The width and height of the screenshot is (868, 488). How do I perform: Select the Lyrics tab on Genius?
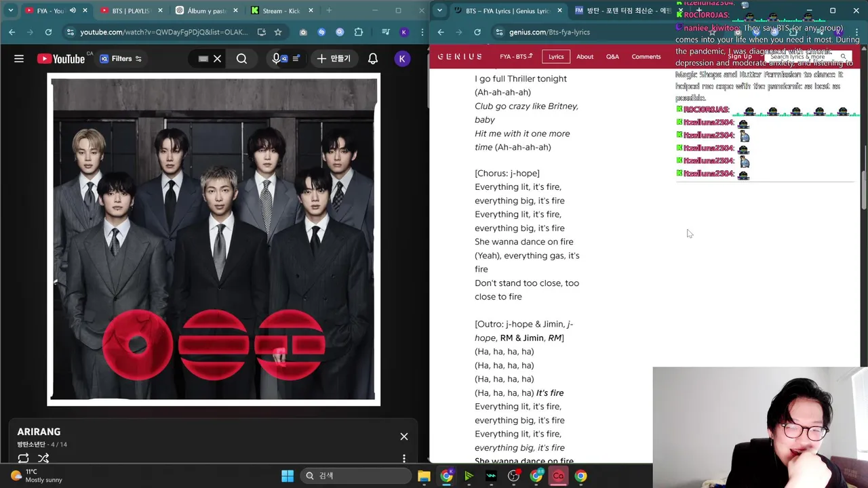556,57
